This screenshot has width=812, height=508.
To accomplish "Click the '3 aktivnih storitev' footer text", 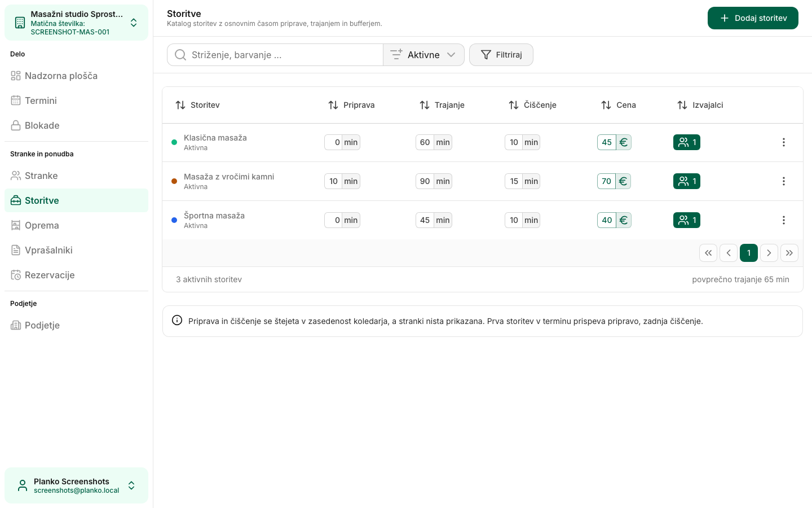I will [209, 279].
